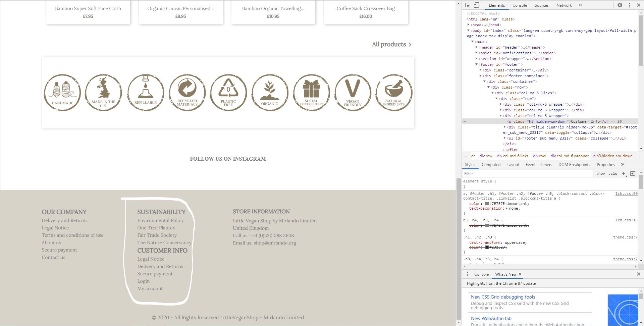This screenshot has width=644, height=326.
Task: Show more DevTools tabs chevron
Action: pos(580,5)
